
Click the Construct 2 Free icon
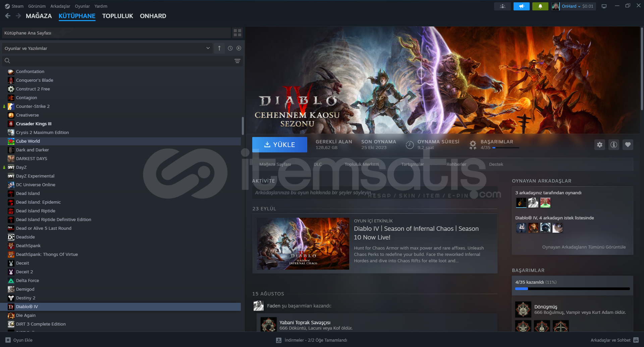coord(11,89)
